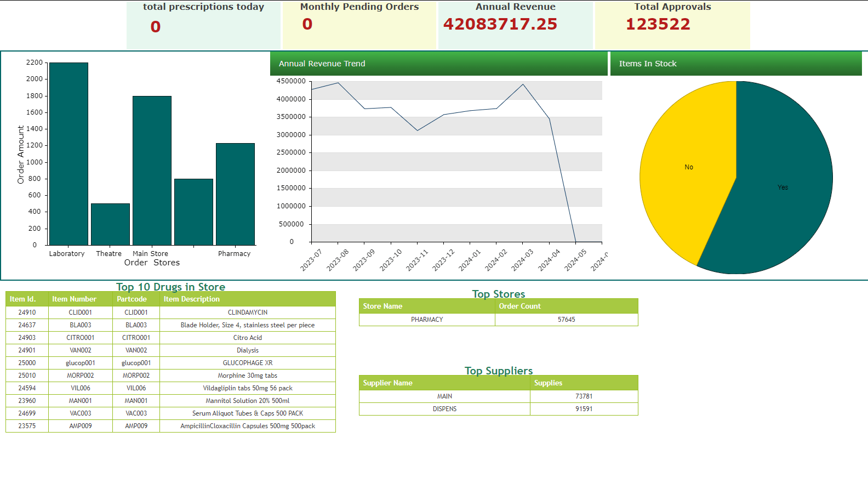Click the yellow 'No' pie slice
This screenshot has height=483, width=868.
tap(688, 167)
